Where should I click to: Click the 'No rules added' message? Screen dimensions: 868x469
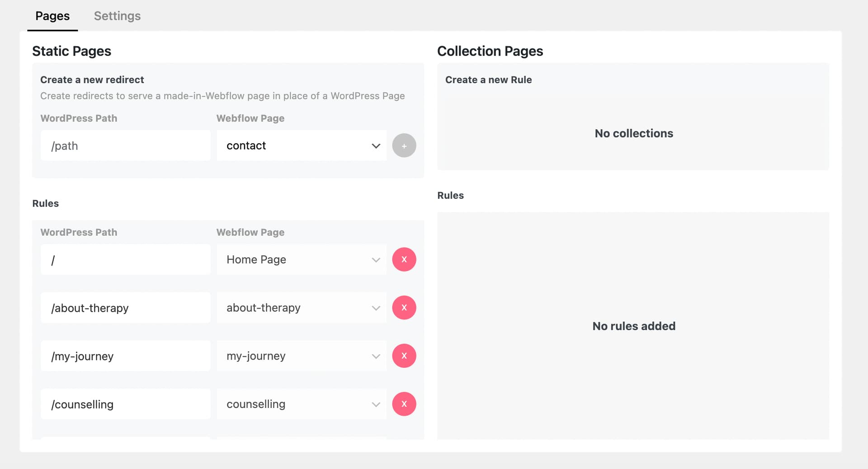634,326
